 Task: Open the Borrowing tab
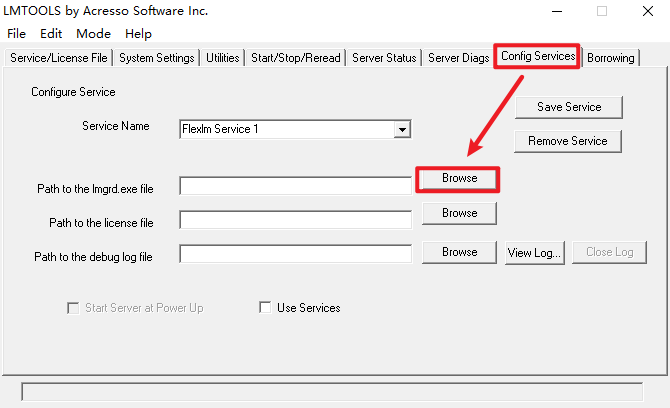(610, 58)
